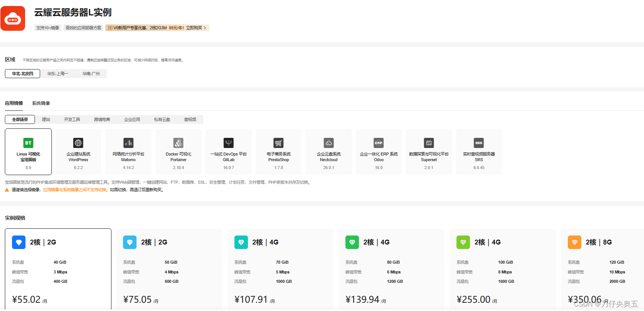Select the 2核 2G plan priced ¥55.02
Image resolution: width=644 pixels, height=311 pixels.
pos(58,269)
